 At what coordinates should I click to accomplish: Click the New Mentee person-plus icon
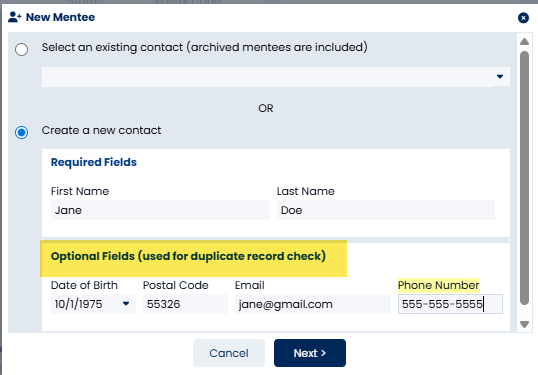click(x=15, y=17)
